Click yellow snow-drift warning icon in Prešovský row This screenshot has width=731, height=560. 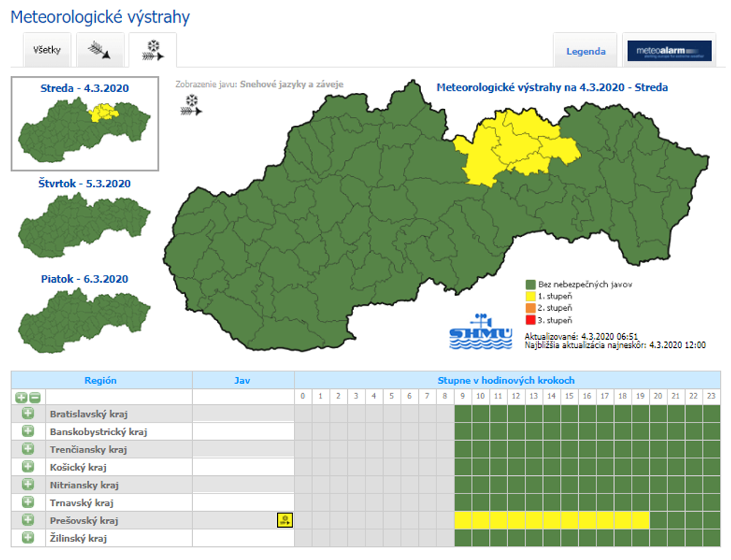click(x=284, y=520)
